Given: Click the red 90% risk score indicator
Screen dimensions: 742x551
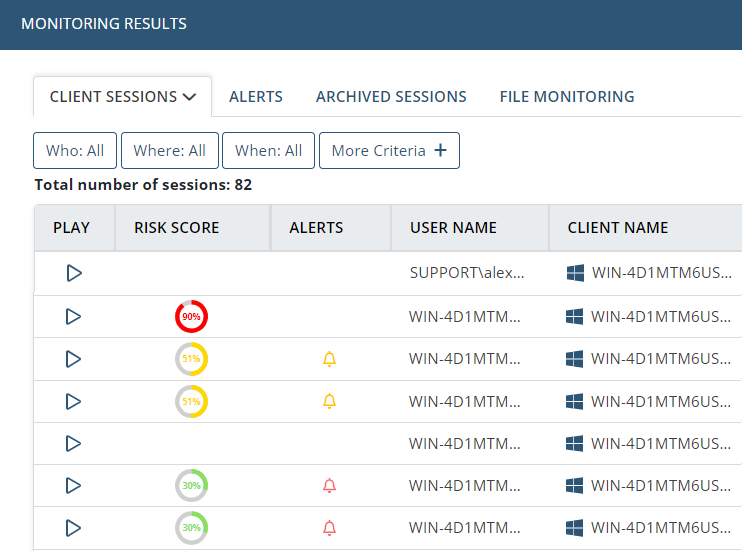Looking at the screenshot, I should pyautogui.click(x=191, y=316).
